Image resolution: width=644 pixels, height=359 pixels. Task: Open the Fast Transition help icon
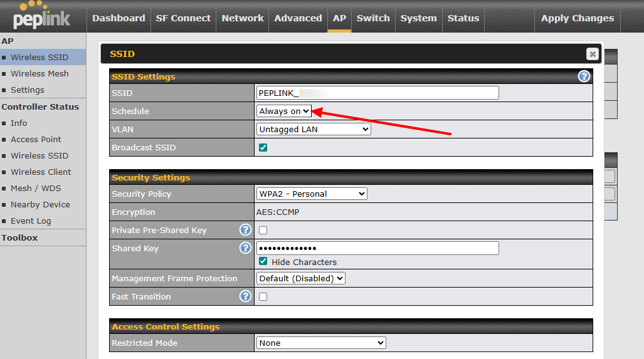click(x=245, y=296)
